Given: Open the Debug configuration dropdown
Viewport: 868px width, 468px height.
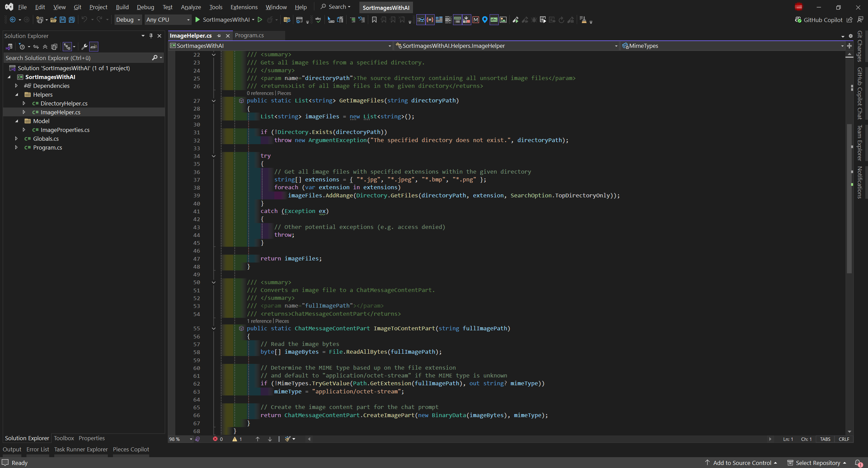Looking at the screenshot, I should (128, 20).
